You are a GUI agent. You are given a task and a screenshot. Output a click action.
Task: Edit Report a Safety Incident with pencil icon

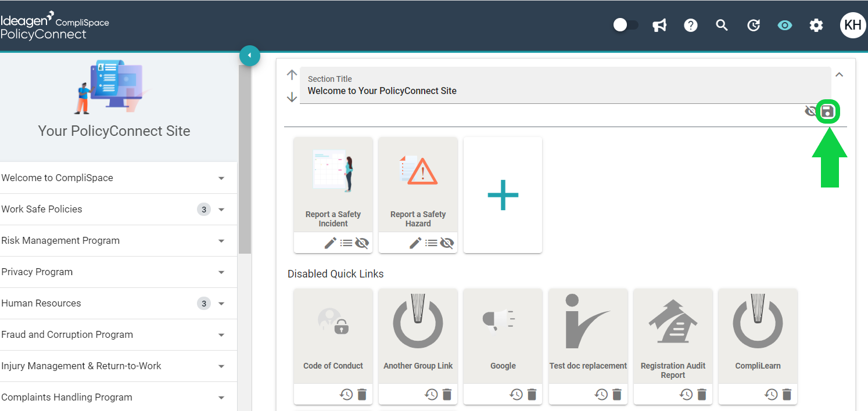[x=330, y=243]
